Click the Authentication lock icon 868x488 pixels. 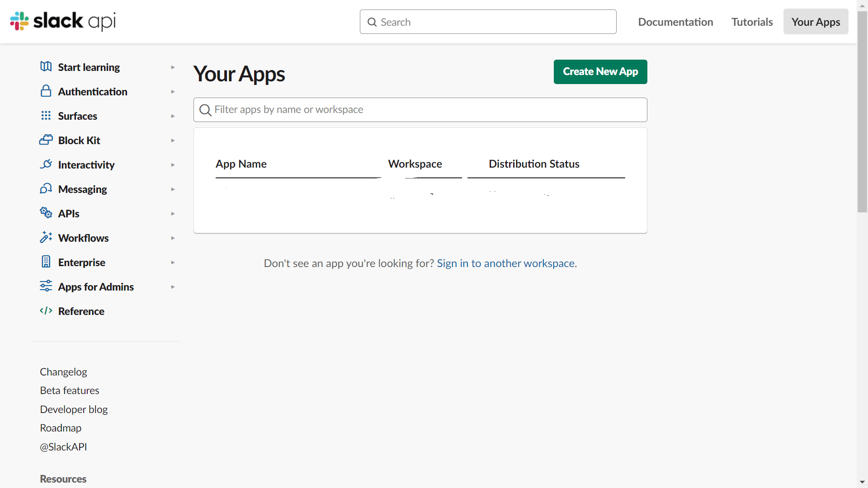point(46,91)
